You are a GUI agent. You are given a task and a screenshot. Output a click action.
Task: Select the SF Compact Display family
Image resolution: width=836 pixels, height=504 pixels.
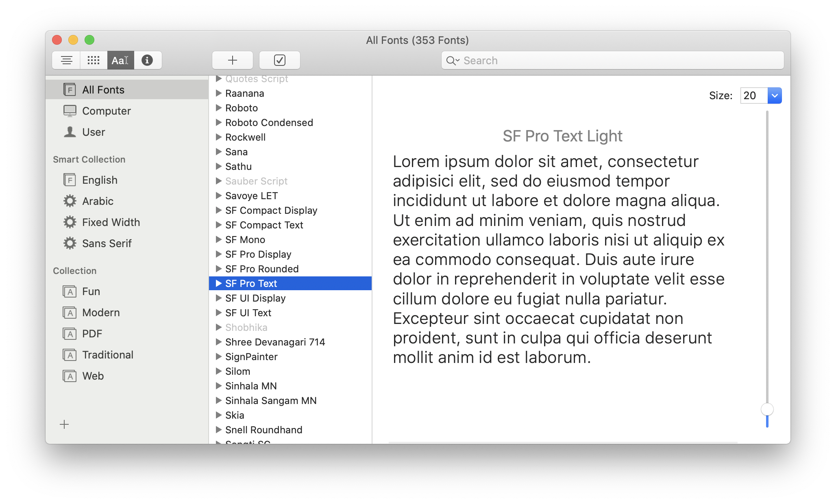pyautogui.click(x=290, y=211)
